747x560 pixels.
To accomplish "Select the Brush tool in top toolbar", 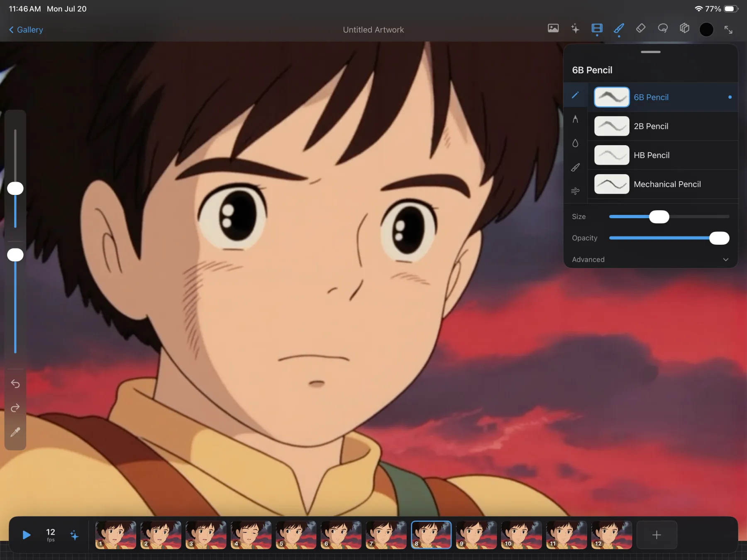I will click(x=619, y=28).
